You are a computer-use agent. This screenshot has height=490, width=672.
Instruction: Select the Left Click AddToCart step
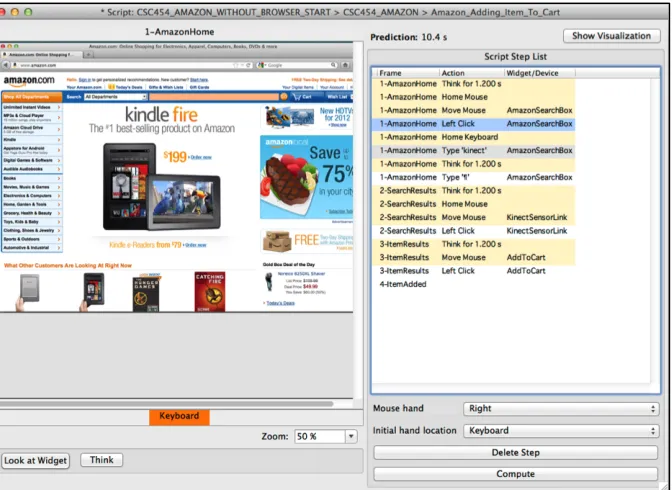coord(473,271)
